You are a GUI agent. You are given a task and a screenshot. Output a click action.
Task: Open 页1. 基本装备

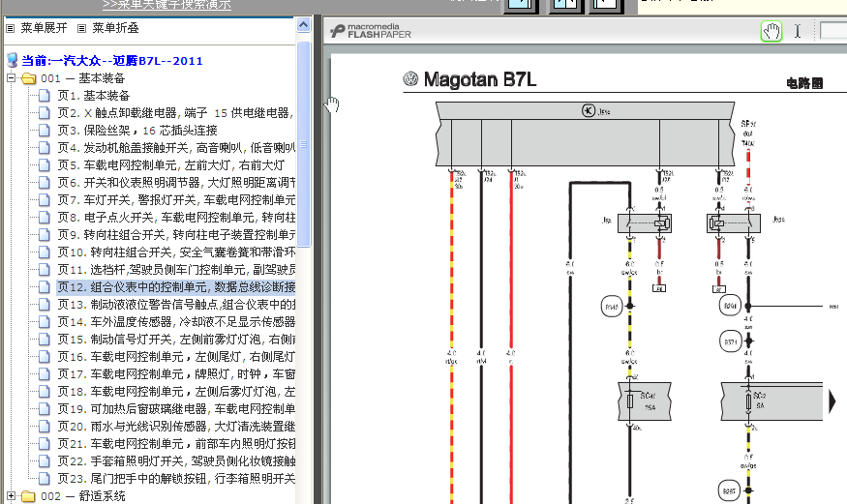pyautogui.click(x=94, y=96)
